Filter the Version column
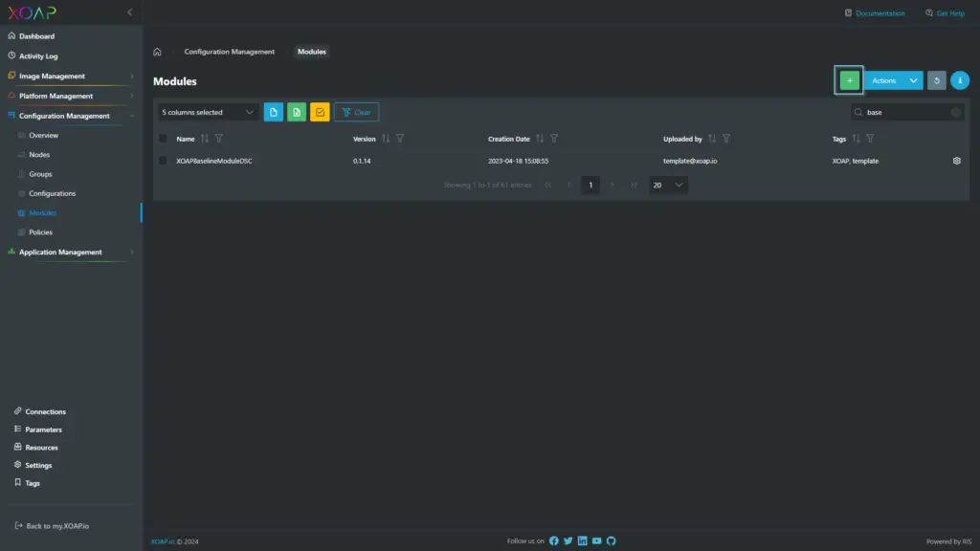This screenshot has width=980, height=551. click(x=400, y=139)
